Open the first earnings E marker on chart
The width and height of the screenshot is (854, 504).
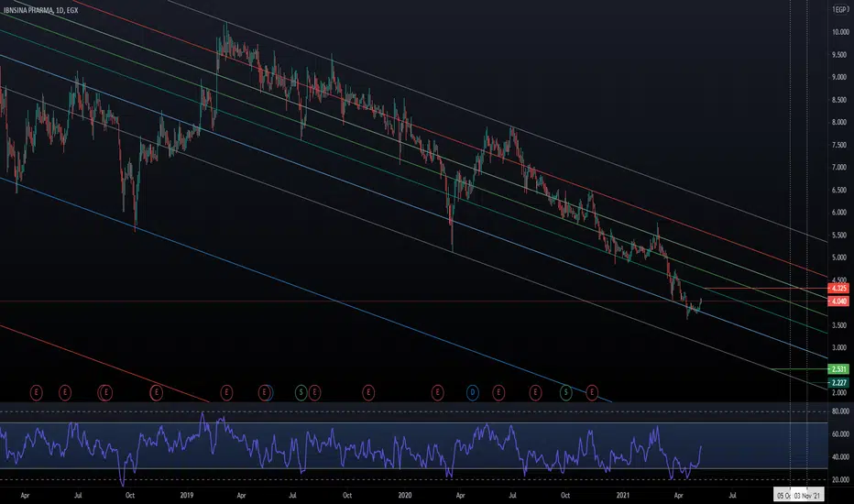point(36,392)
